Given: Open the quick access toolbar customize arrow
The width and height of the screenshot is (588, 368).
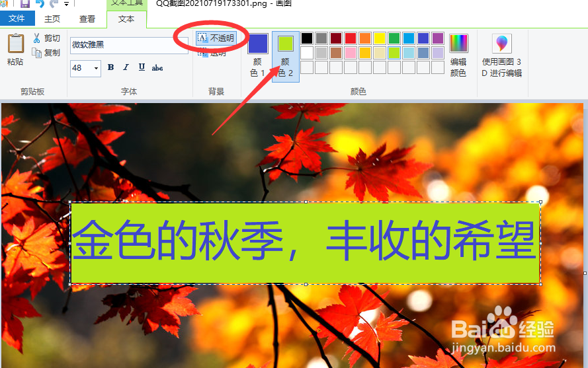Looking at the screenshot, I should 66,4.
